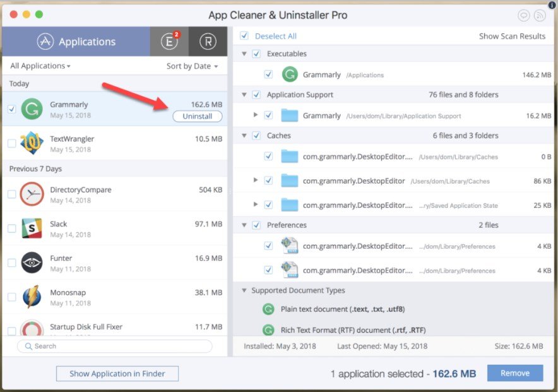Click the Uninstall button for Grammarly
558x392 pixels.
pyautogui.click(x=198, y=116)
